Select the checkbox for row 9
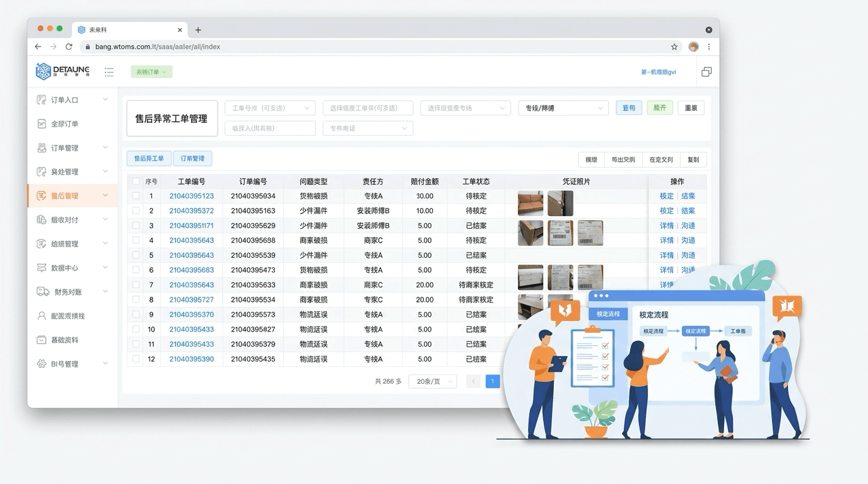This screenshot has height=484, width=868. [x=136, y=314]
